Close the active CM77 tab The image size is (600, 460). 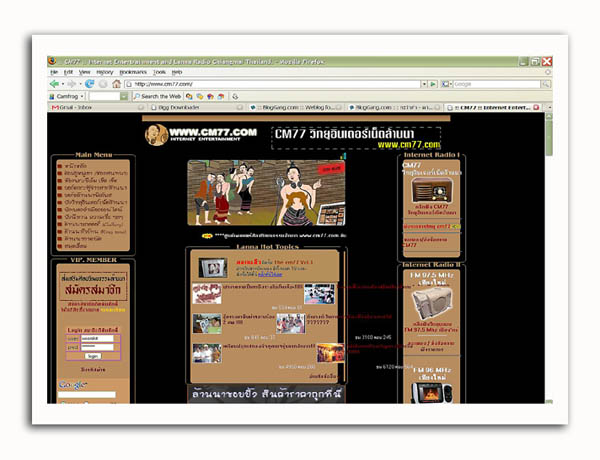click(x=536, y=108)
